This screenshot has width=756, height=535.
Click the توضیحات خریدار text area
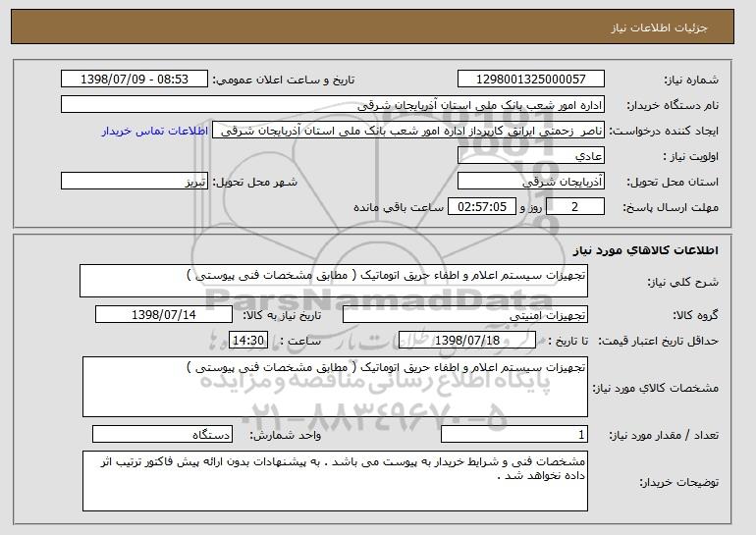click(x=335, y=481)
